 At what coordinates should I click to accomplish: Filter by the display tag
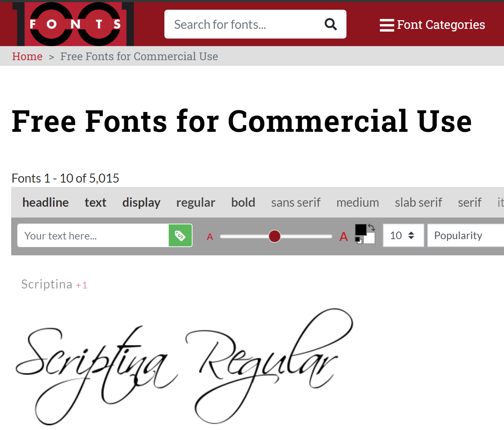coord(141,203)
